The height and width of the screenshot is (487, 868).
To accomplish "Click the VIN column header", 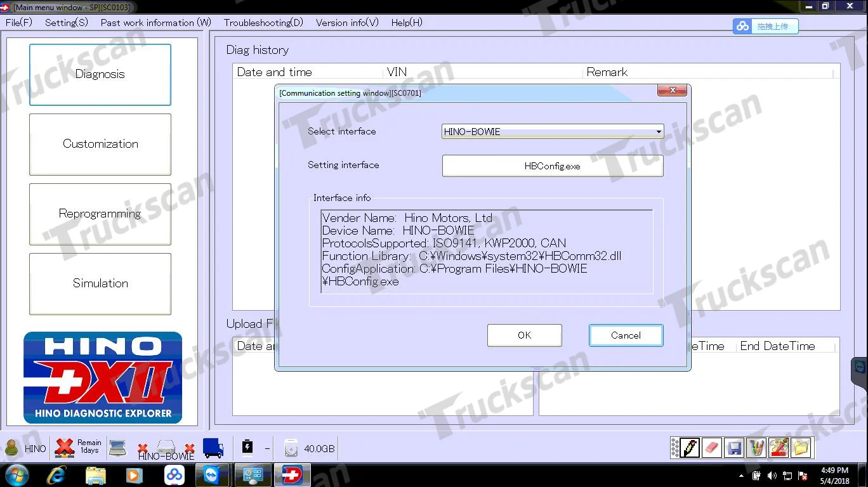I will tap(483, 72).
